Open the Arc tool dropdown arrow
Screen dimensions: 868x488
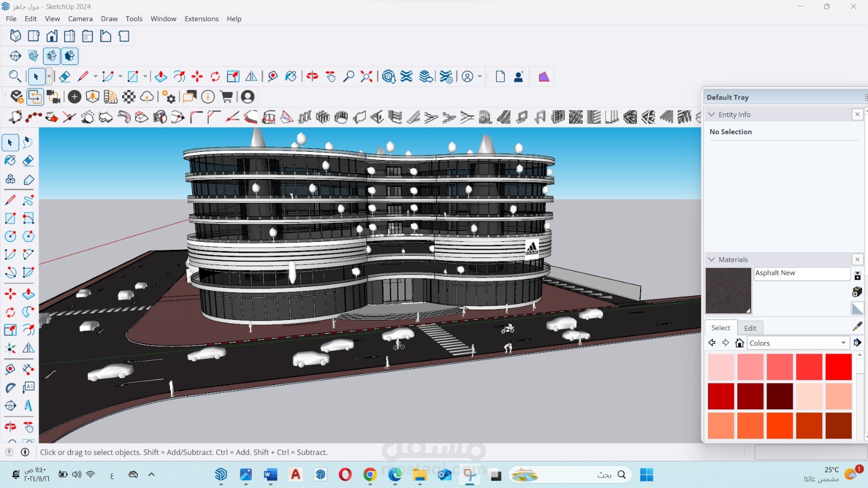point(120,76)
